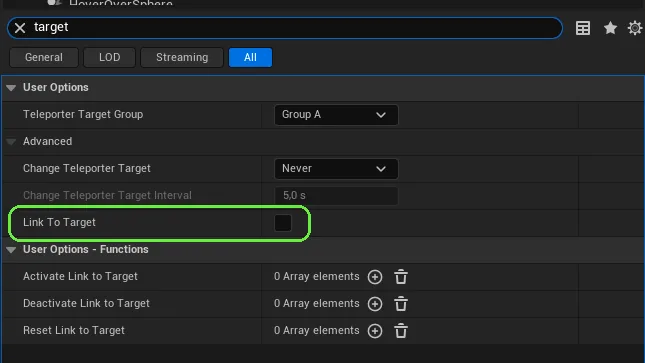Click the User Options header text
The height and width of the screenshot is (363, 645).
56,87
